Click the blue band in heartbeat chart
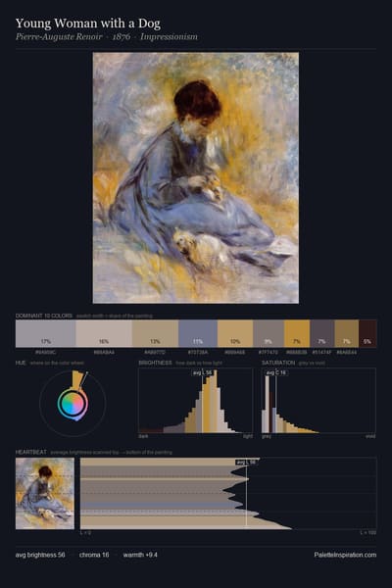392x588 pixels. [x=160, y=505]
